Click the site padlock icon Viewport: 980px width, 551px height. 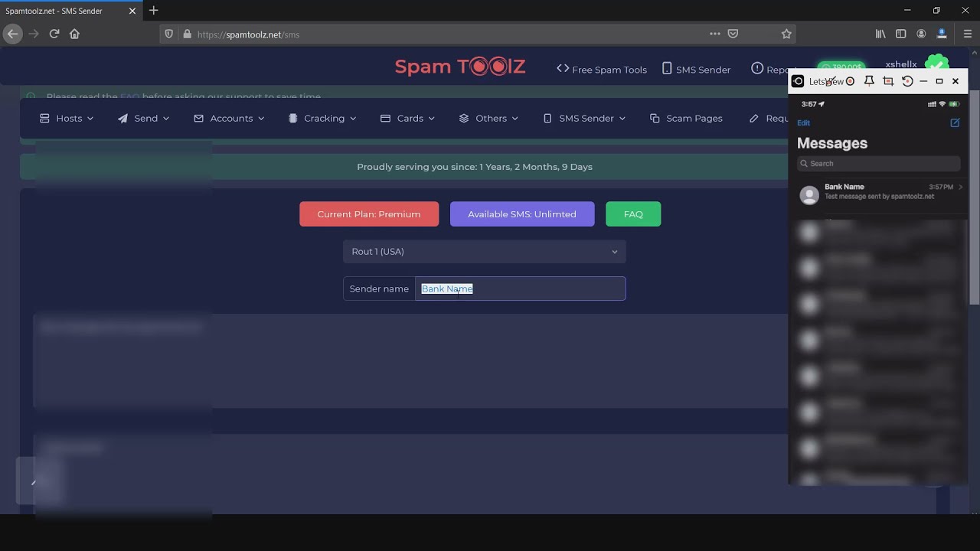click(x=187, y=34)
